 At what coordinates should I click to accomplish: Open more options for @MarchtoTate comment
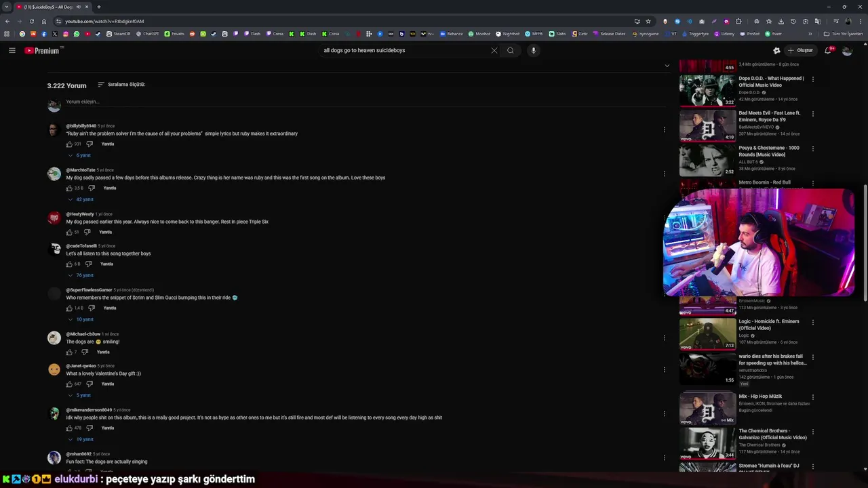(664, 174)
